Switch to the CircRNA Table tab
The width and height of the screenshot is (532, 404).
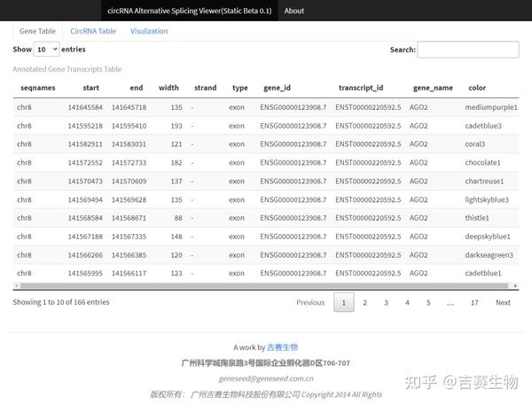93,31
